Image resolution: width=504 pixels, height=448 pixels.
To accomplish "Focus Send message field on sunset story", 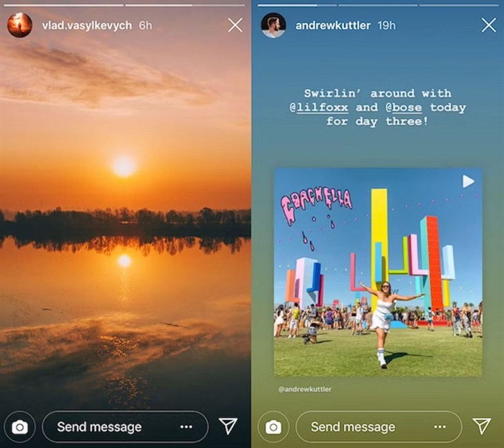I will [x=125, y=427].
